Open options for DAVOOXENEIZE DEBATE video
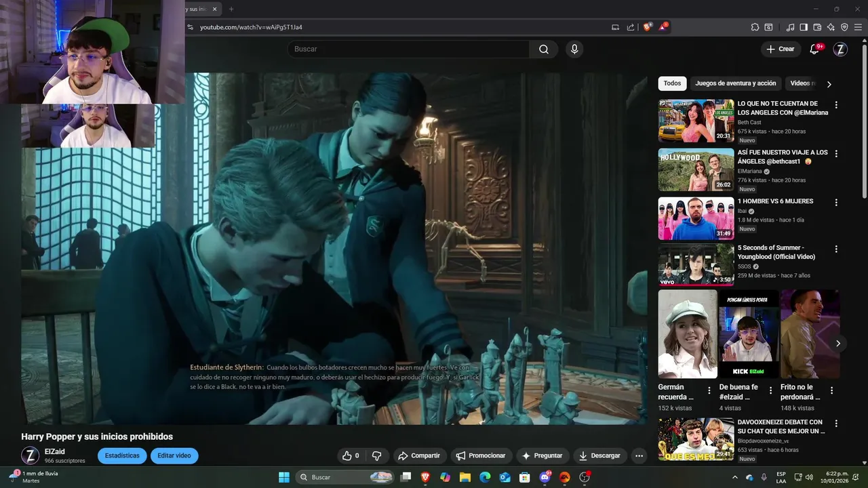Screen dimensions: 868x488 [836, 424]
